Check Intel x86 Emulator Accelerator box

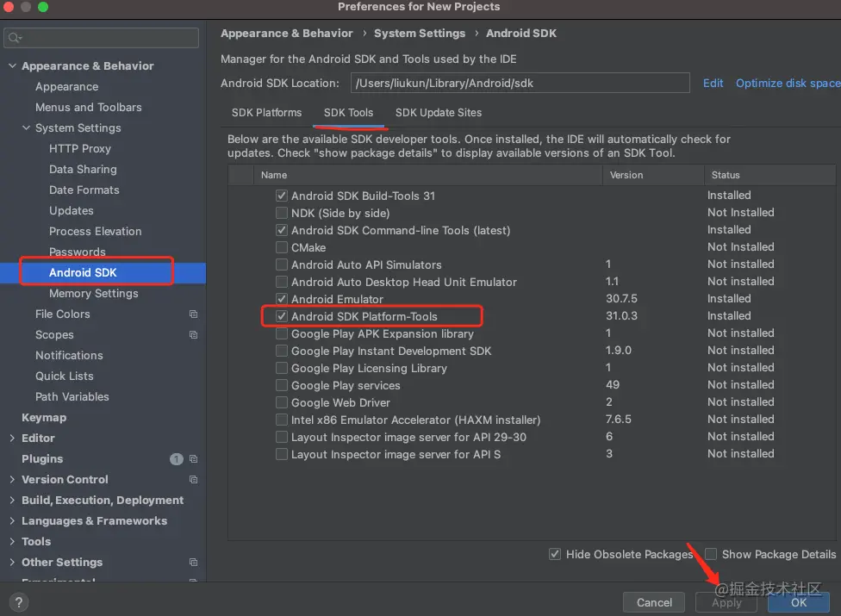tap(282, 420)
